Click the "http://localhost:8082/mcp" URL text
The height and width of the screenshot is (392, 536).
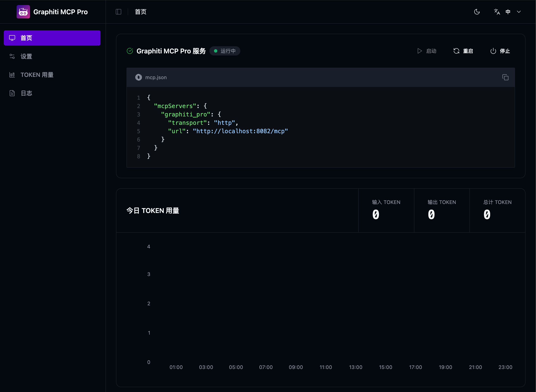pos(240,131)
